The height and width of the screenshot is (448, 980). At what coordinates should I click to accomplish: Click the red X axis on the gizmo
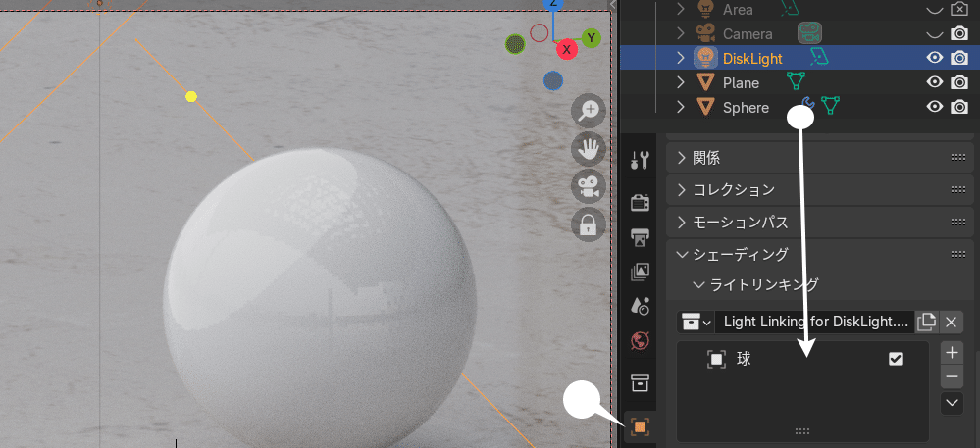click(567, 49)
